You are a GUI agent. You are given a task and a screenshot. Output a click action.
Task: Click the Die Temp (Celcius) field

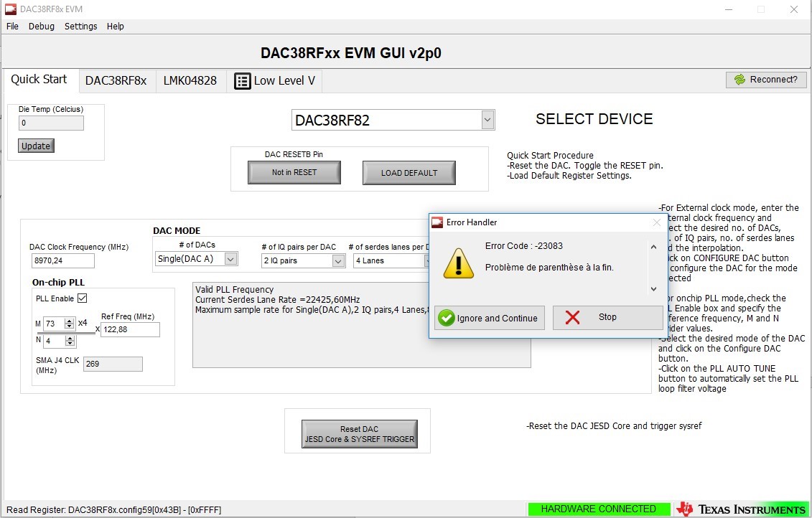pyautogui.click(x=51, y=123)
